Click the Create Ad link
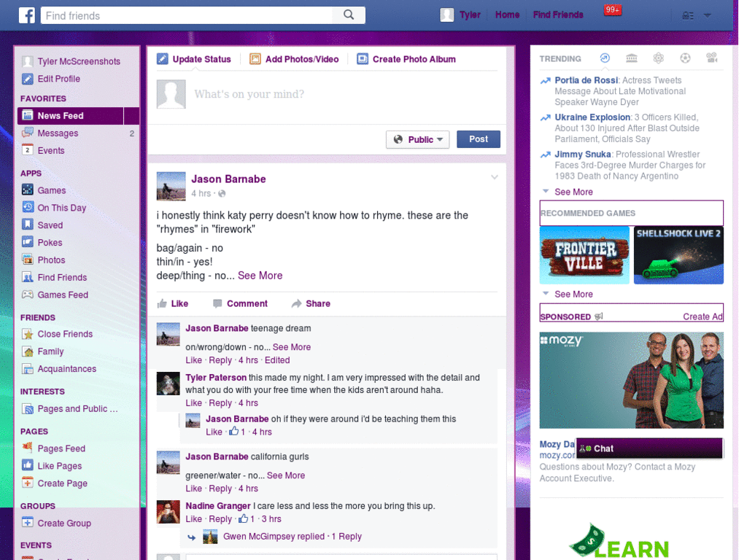The image size is (747, 560). tap(703, 316)
